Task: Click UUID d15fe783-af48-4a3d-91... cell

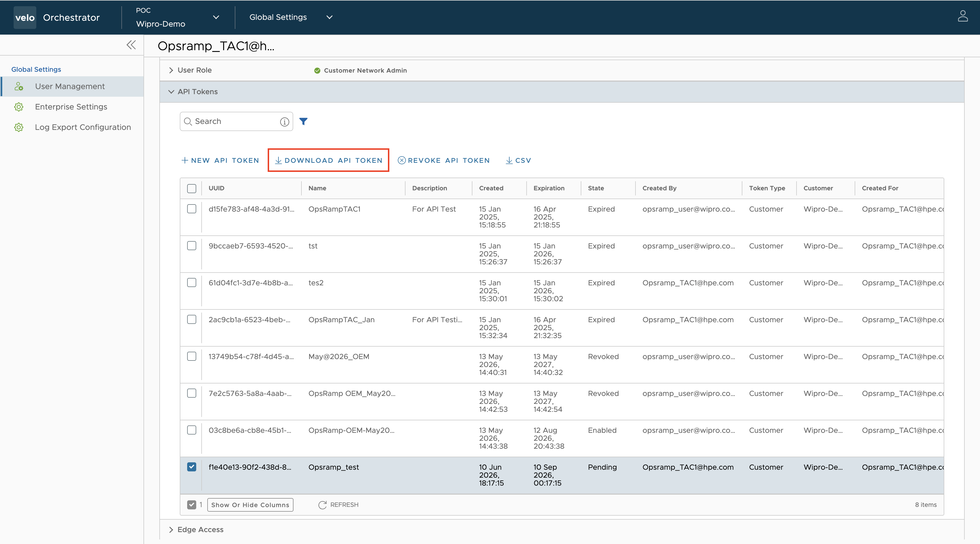Action: click(x=252, y=209)
